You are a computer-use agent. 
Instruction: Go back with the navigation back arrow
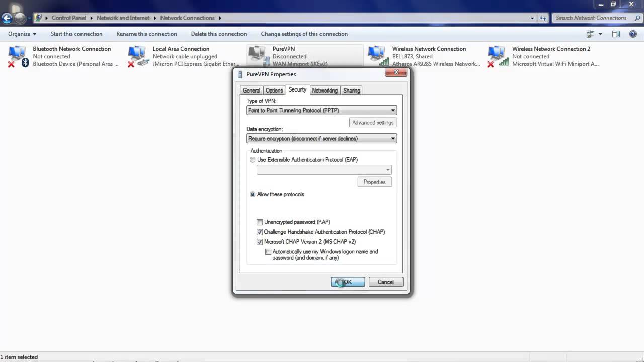(7, 19)
